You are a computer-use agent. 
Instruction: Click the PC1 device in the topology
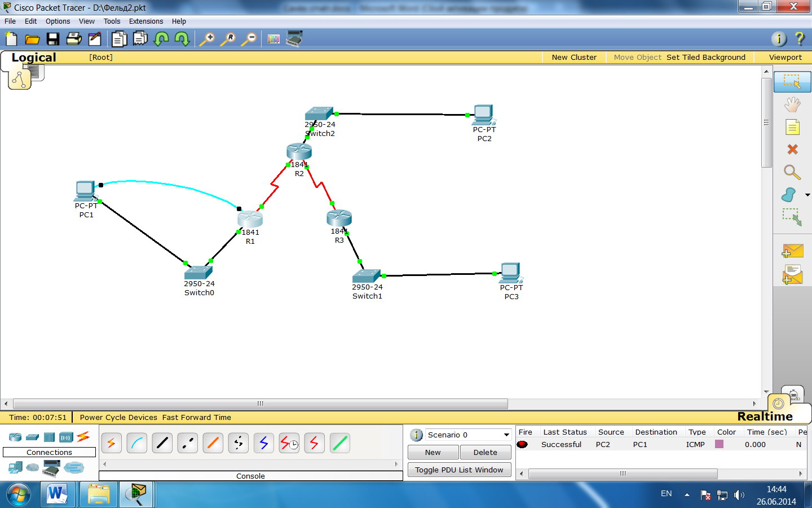[85, 191]
